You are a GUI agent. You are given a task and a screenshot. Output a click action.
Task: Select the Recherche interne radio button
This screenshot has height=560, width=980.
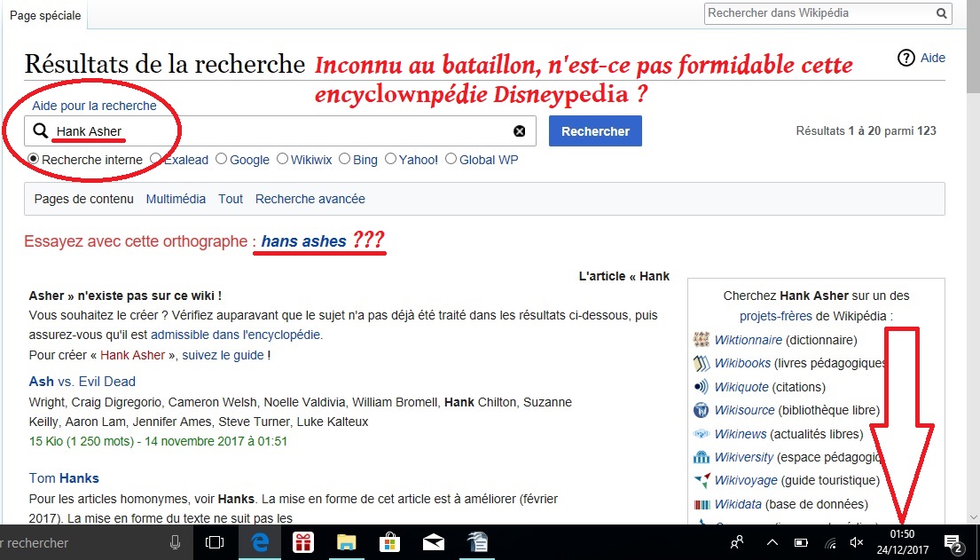pyautogui.click(x=33, y=159)
